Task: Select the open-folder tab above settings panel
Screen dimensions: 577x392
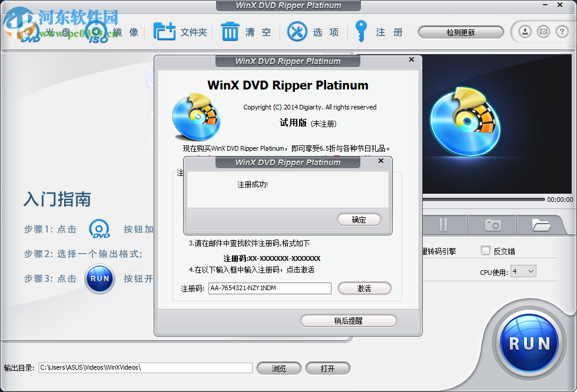Action: click(543, 224)
